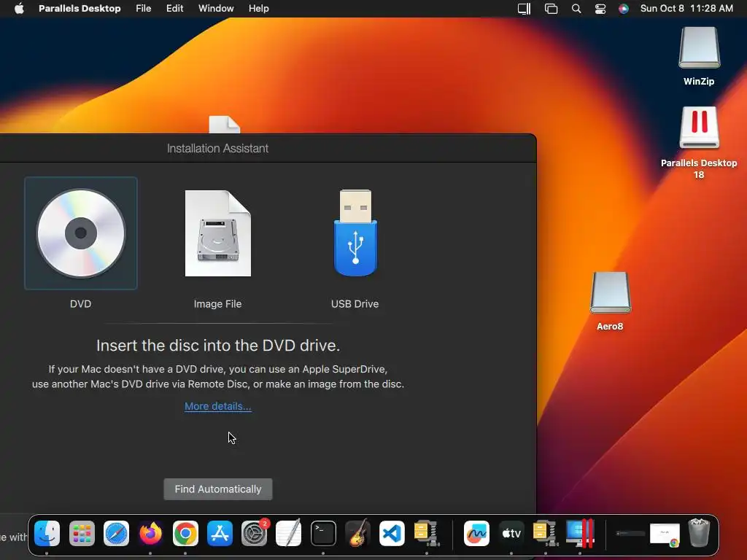Open the Apple menu
This screenshot has height=560, width=747.
click(19, 9)
